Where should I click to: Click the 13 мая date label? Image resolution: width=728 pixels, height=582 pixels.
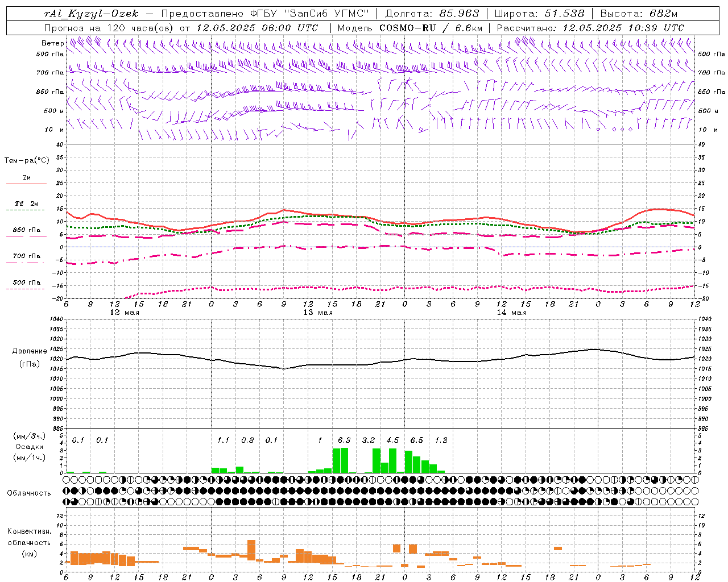pos(318,313)
